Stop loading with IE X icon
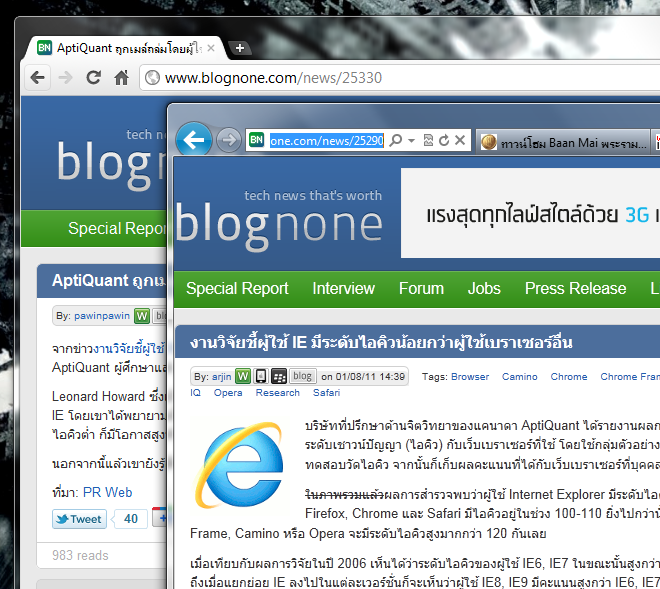This screenshot has width=660, height=589. (x=460, y=140)
